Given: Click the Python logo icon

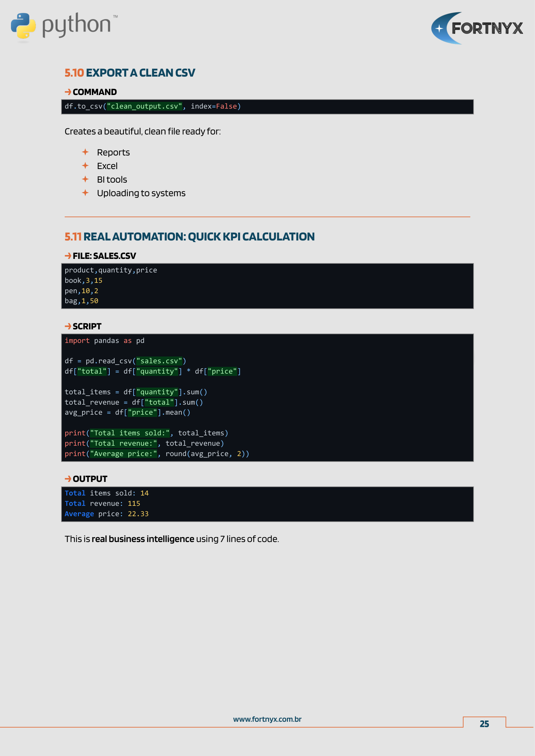Looking at the screenshot, I should pos(23,26).
